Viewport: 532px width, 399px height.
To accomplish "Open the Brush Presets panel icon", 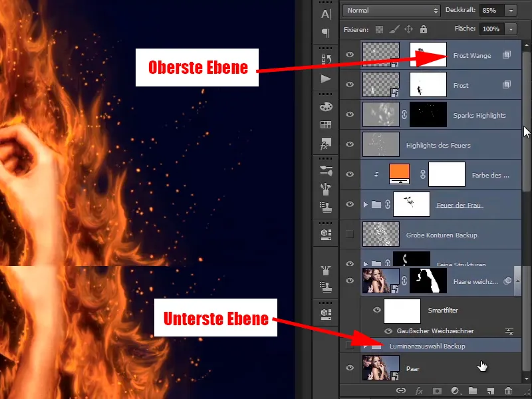I will (x=326, y=170).
